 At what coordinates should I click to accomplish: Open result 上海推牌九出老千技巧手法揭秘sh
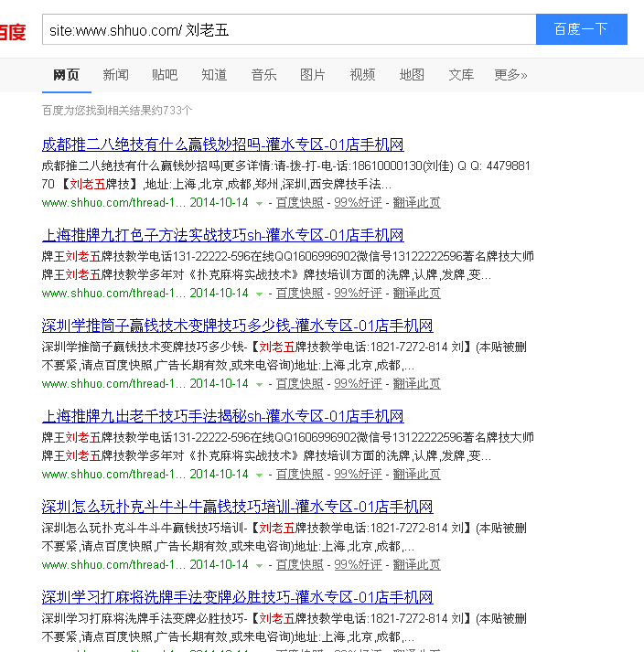pos(222,416)
